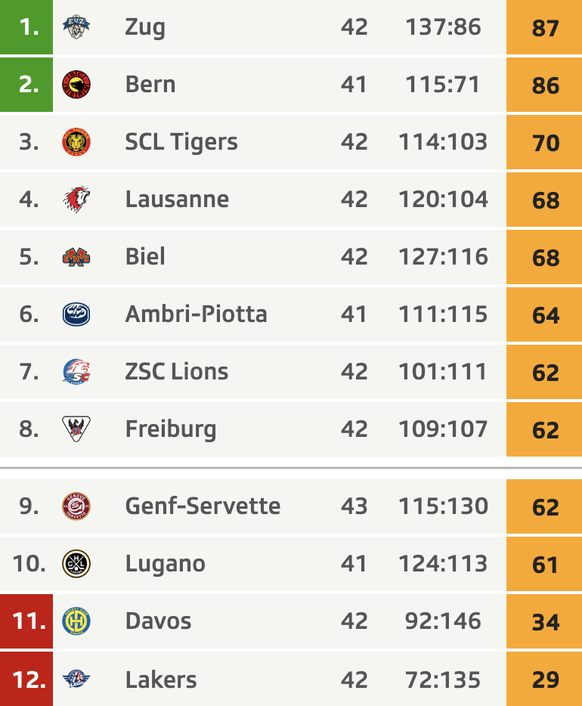Open the Zug team name
This screenshot has width=582, height=706.
145,28
